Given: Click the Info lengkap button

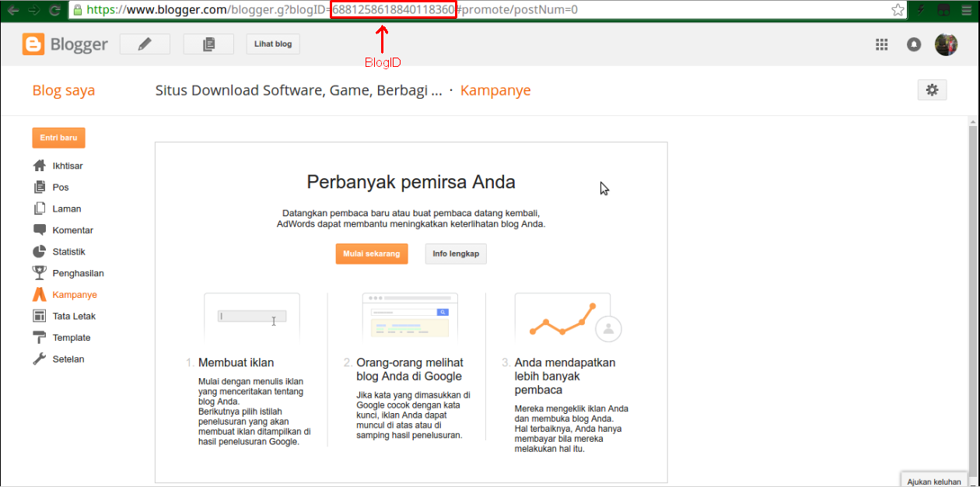Looking at the screenshot, I should click(456, 254).
